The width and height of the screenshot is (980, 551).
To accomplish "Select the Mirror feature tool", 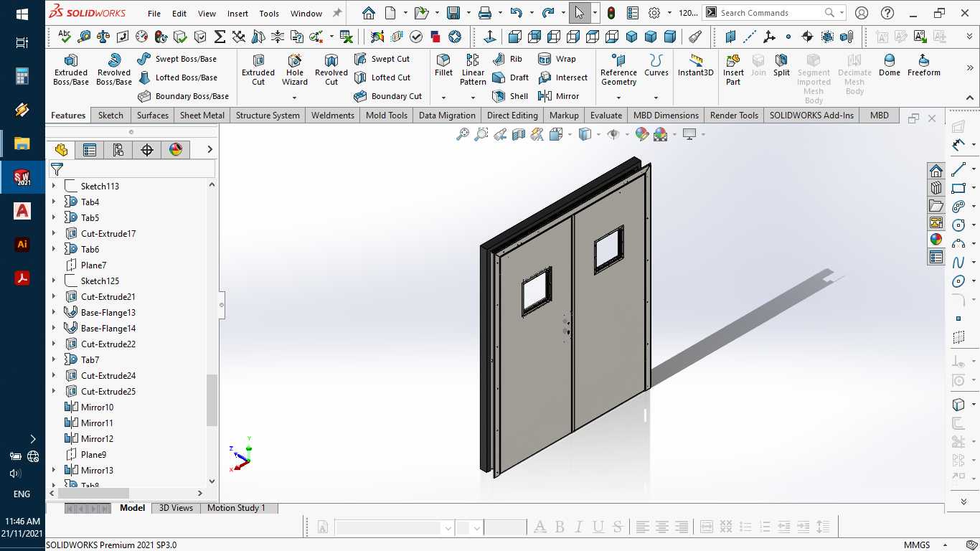I will tap(558, 96).
